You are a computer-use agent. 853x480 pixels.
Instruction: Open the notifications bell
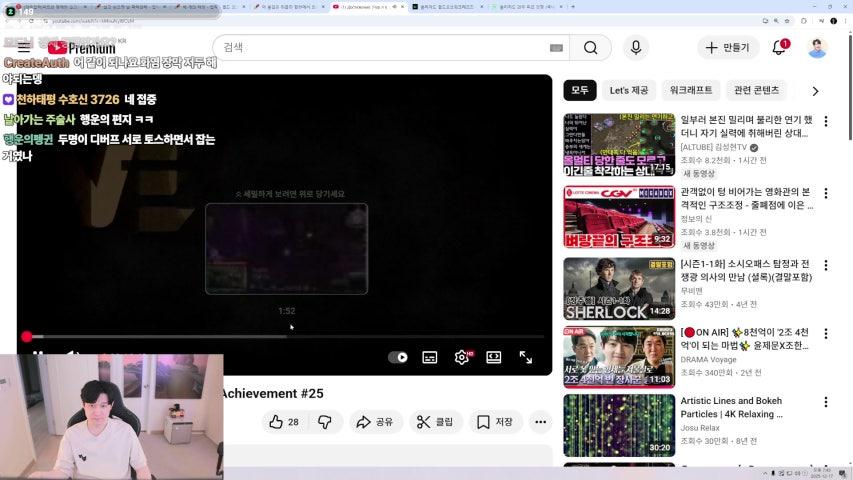(x=779, y=47)
